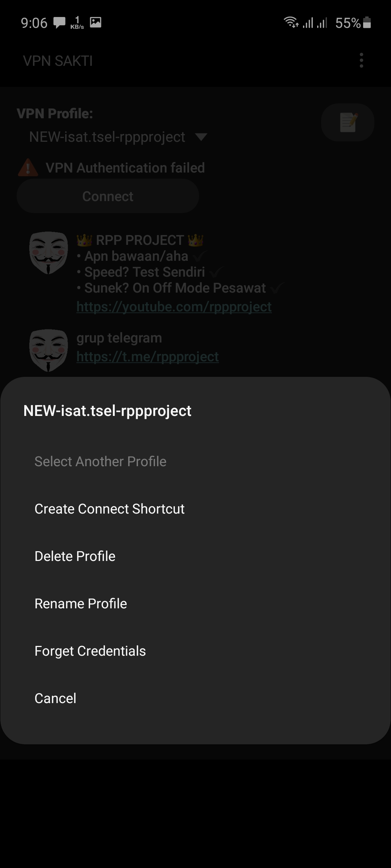Open the t.me/rppproject telegram link

[x=147, y=357]
